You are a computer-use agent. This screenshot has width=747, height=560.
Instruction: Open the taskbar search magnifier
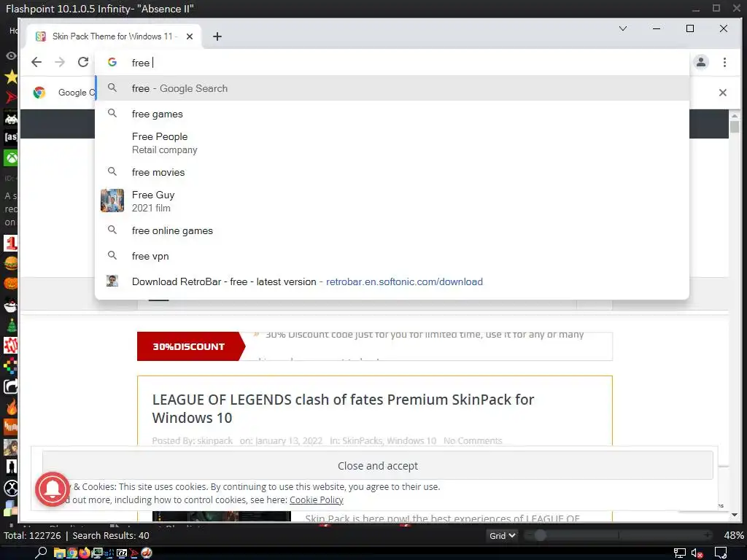pos(42,553)
